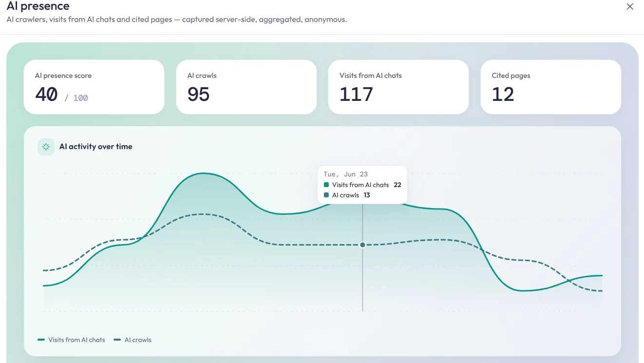
Task: Click the tooltip value "13"
Action: tap(367, 195)
